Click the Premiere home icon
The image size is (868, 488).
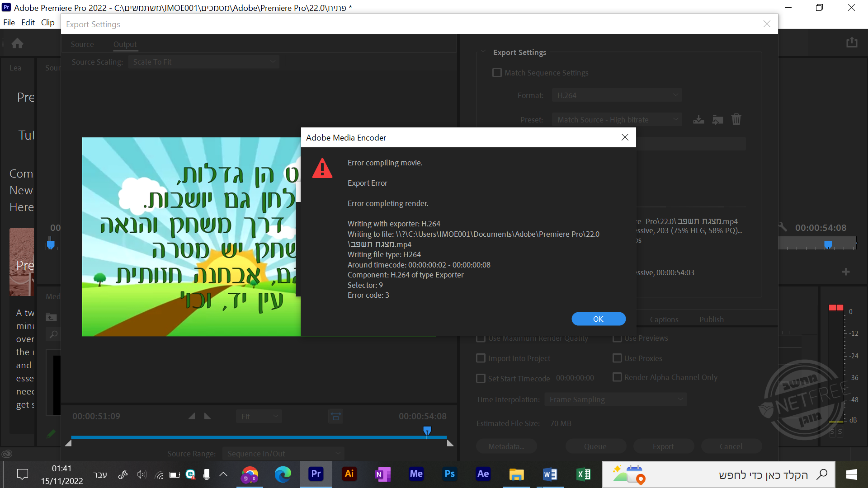(17, 43)
